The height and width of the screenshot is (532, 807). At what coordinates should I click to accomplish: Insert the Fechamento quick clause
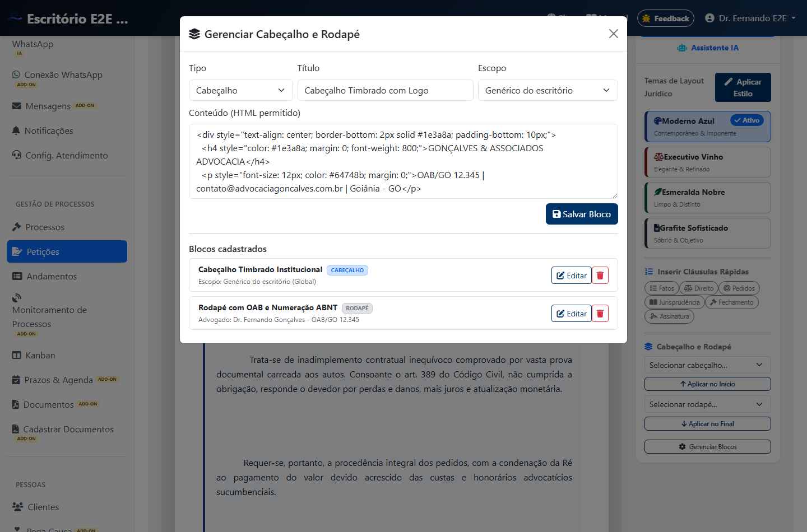731,302
